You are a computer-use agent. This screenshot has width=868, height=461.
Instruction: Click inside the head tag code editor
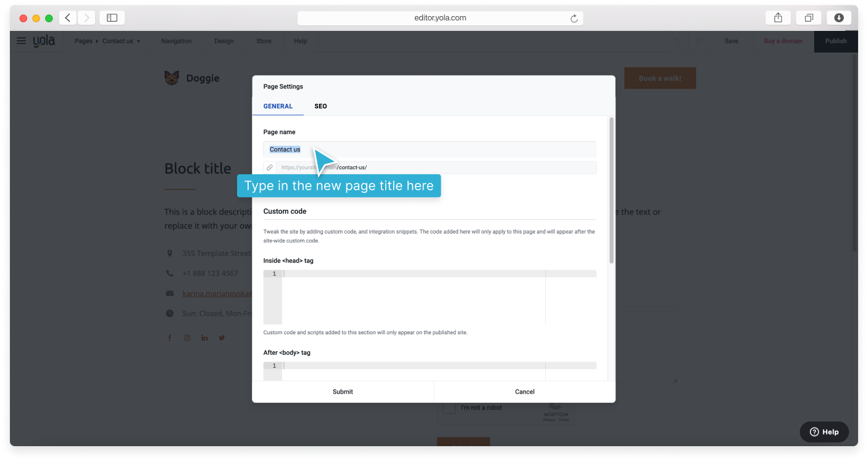(x=414, y=297)
